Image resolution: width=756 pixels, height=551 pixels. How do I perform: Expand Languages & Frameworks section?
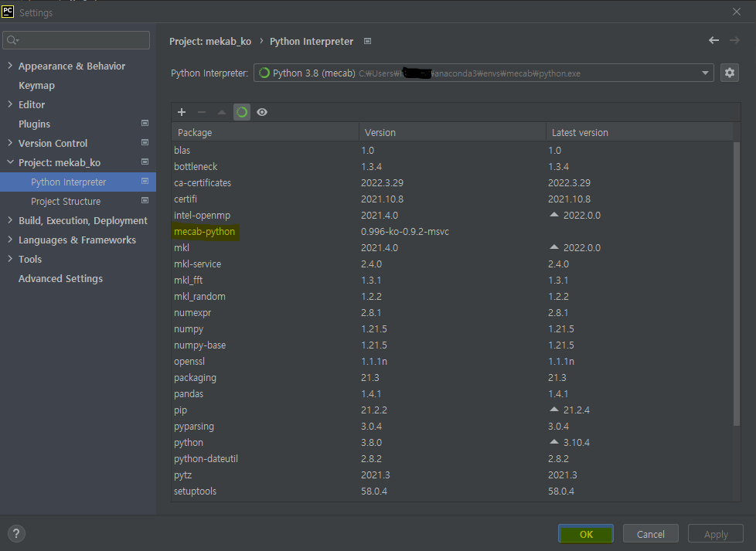pos(10,240)
